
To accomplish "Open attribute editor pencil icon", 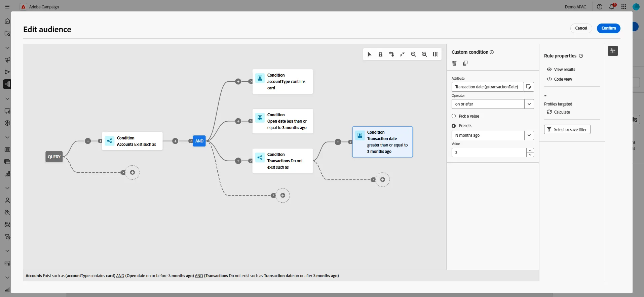I will [529, 87].
